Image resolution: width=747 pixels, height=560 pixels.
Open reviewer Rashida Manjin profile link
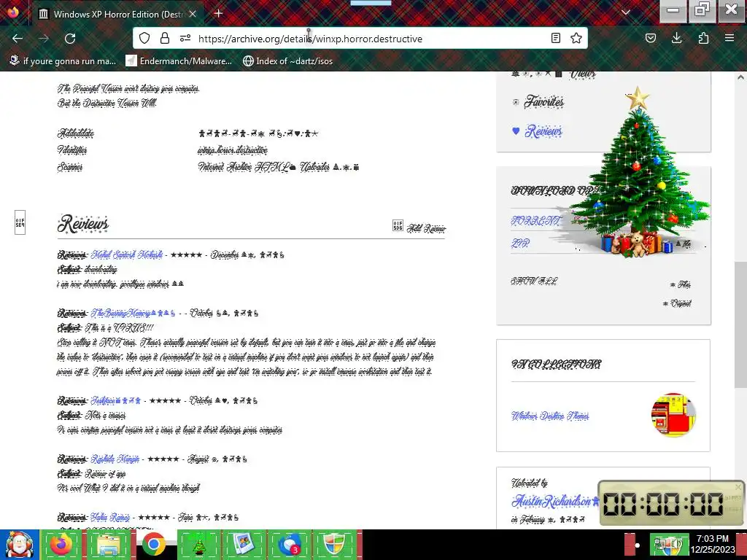click(x=115, y=459)
